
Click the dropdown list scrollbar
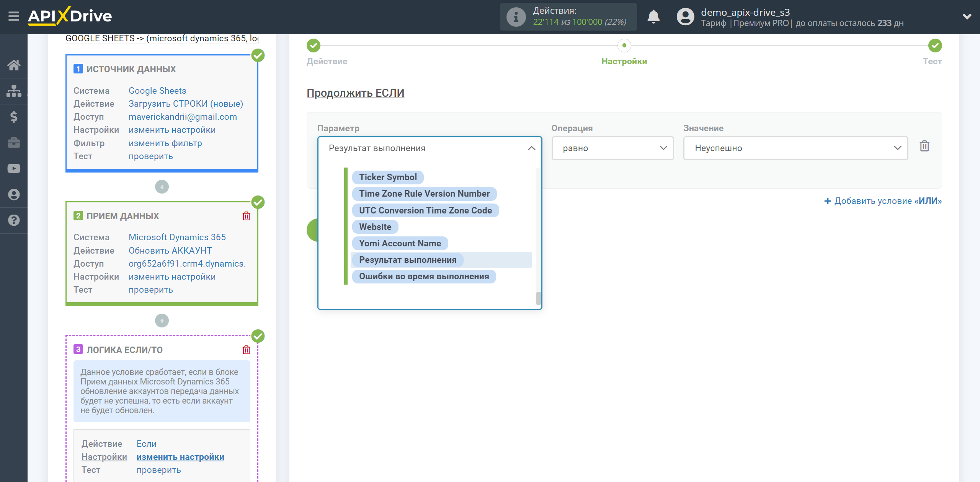click(x=538, y=298)
